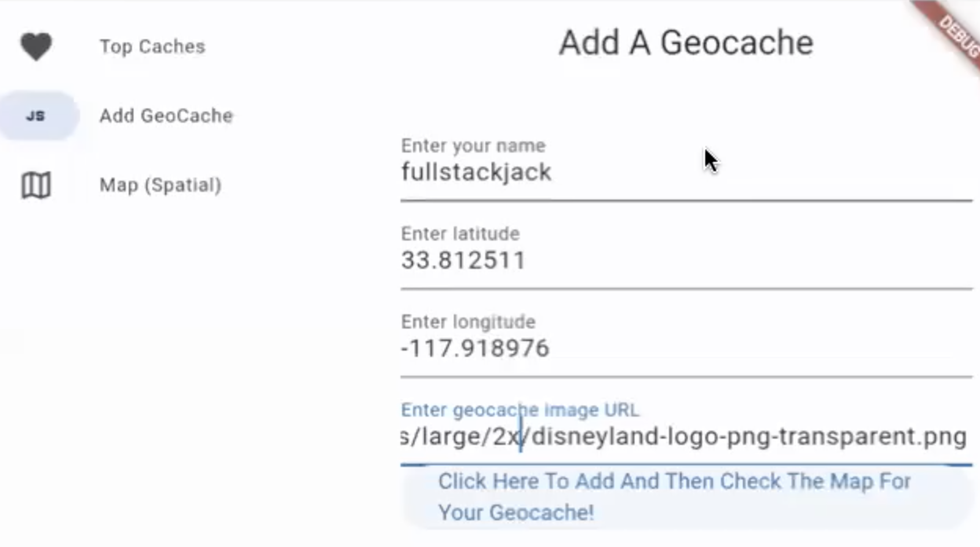Focus the geocache image URL text field
Image resolution: width=980 pixels, height=547 pixels.
coord(683,436)
